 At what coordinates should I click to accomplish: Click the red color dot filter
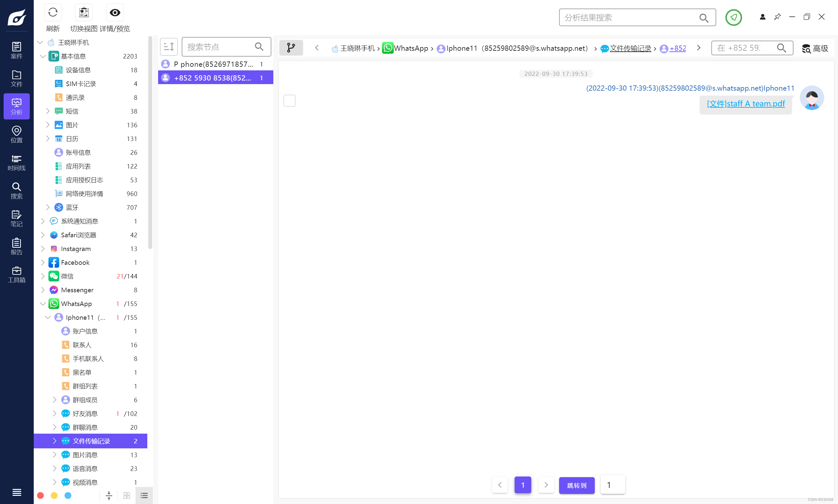tap(40, 495)
